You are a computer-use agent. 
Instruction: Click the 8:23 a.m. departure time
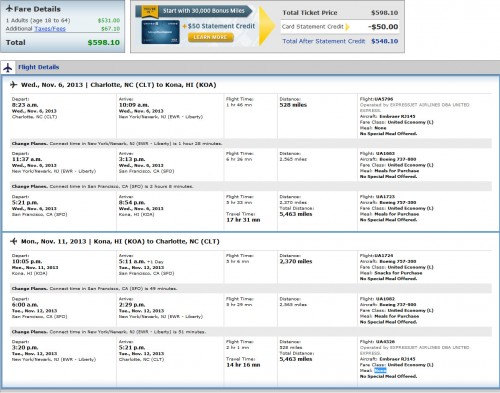pos(25,105)
